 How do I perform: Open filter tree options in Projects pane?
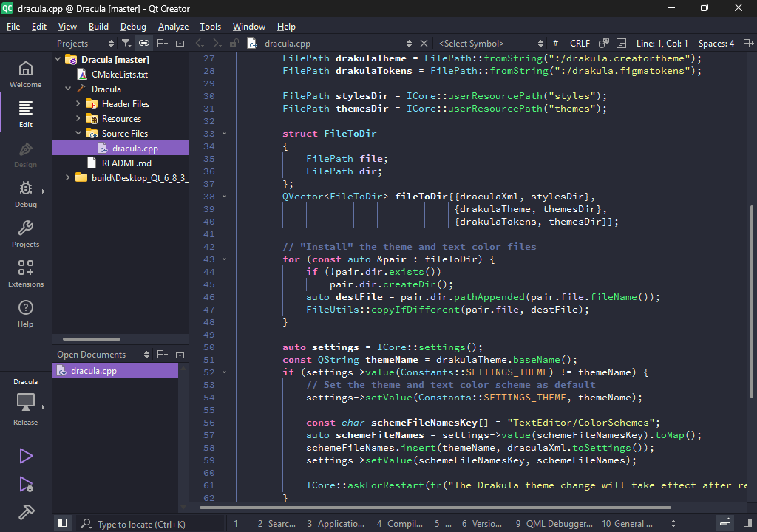coord(126,44)
